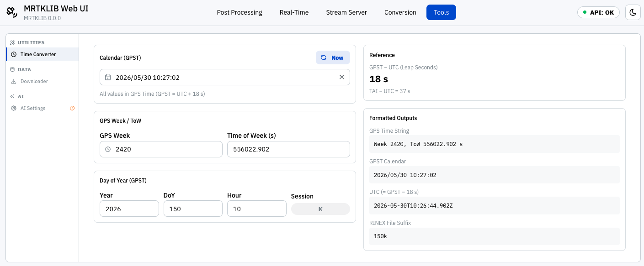
Task: Click the GPS Week / ToW heading
Action: 121,121
